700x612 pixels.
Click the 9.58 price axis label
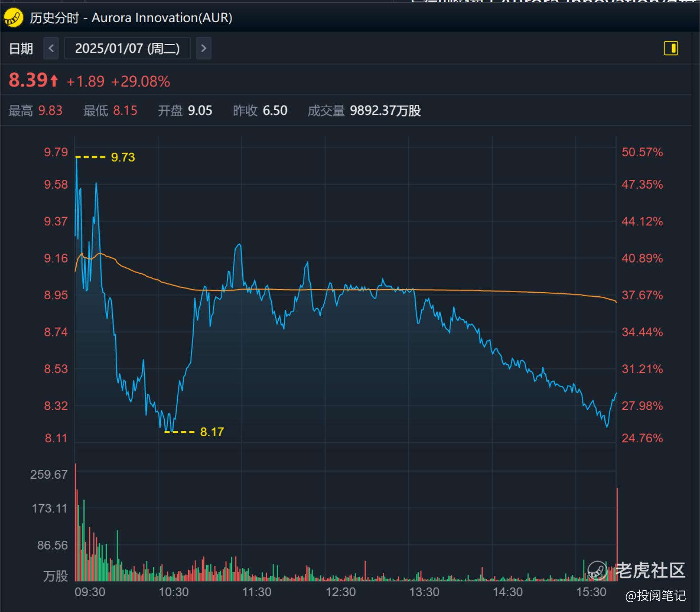click(x=56, y=185)
